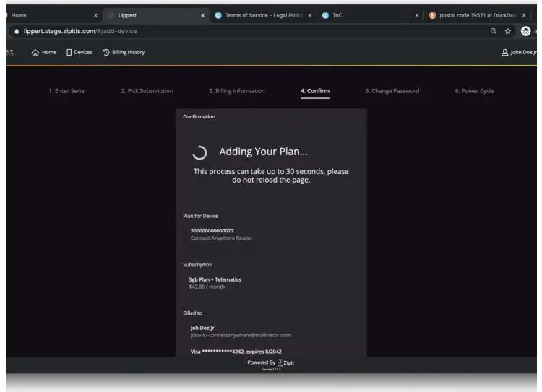Viewport: 542px width, 392px height.
Task: Click the Billing History link text
Action: point(128,52)
